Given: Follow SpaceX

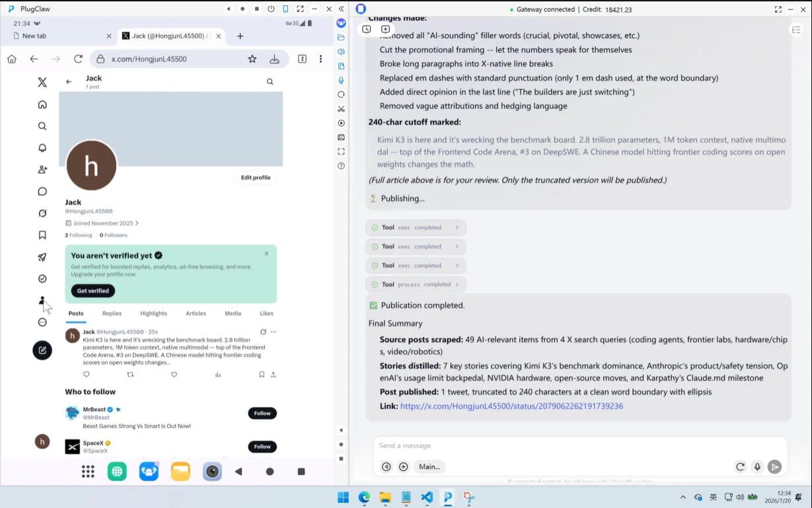Looking at the screenshot, I should pos(262,447).
